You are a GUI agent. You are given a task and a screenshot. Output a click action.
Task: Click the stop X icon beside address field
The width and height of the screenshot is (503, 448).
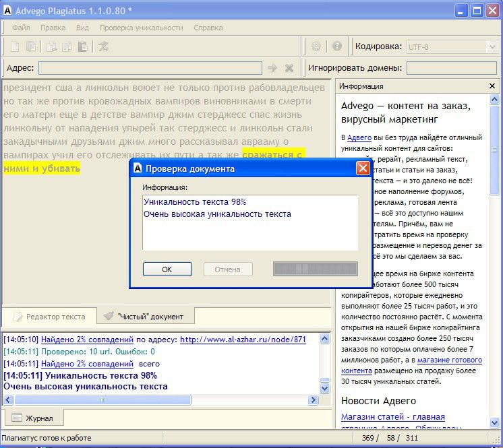(289, 68)
